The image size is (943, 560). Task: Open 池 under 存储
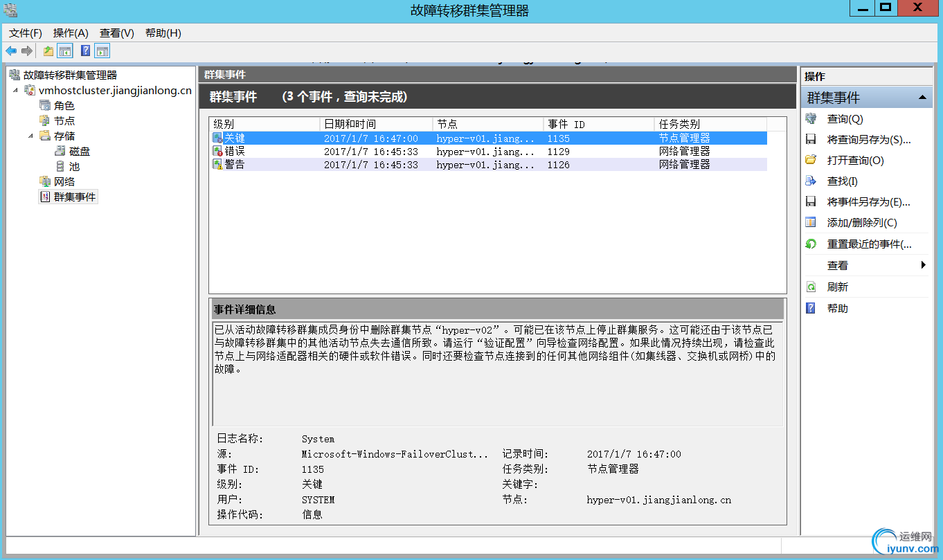[74, 167]
